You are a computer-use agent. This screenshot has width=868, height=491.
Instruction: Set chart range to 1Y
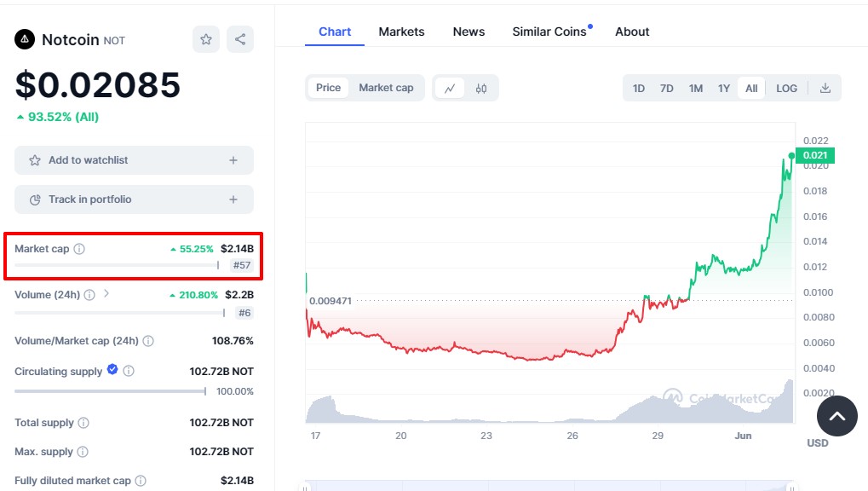(x=724, y=88)
